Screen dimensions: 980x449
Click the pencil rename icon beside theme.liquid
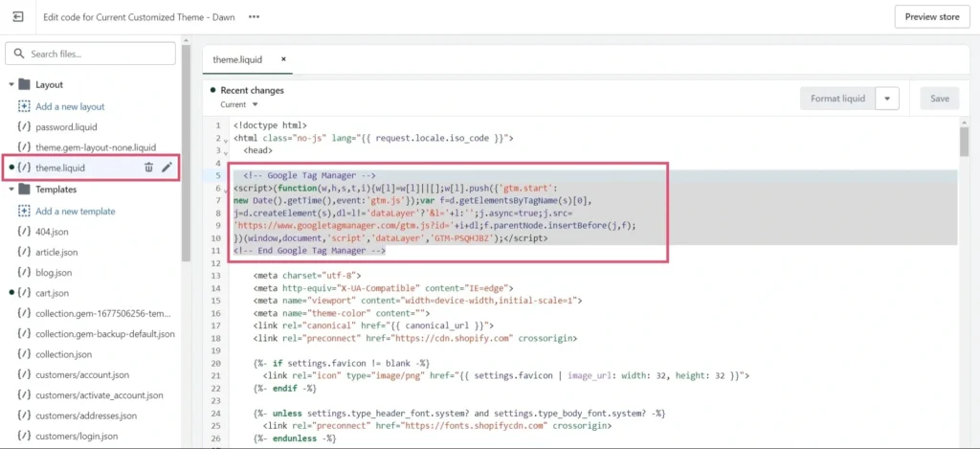167,167
